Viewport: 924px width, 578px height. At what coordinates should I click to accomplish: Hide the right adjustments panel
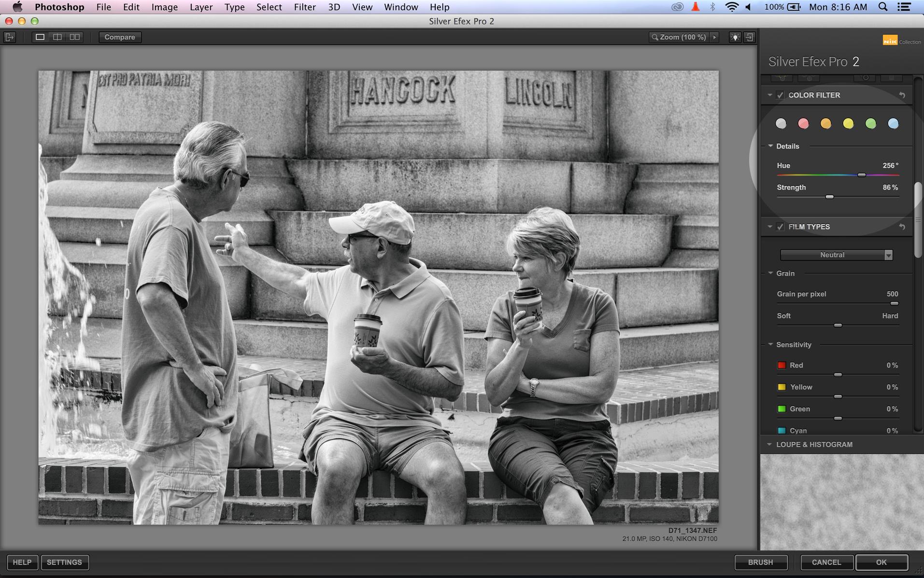coord(749,37)
